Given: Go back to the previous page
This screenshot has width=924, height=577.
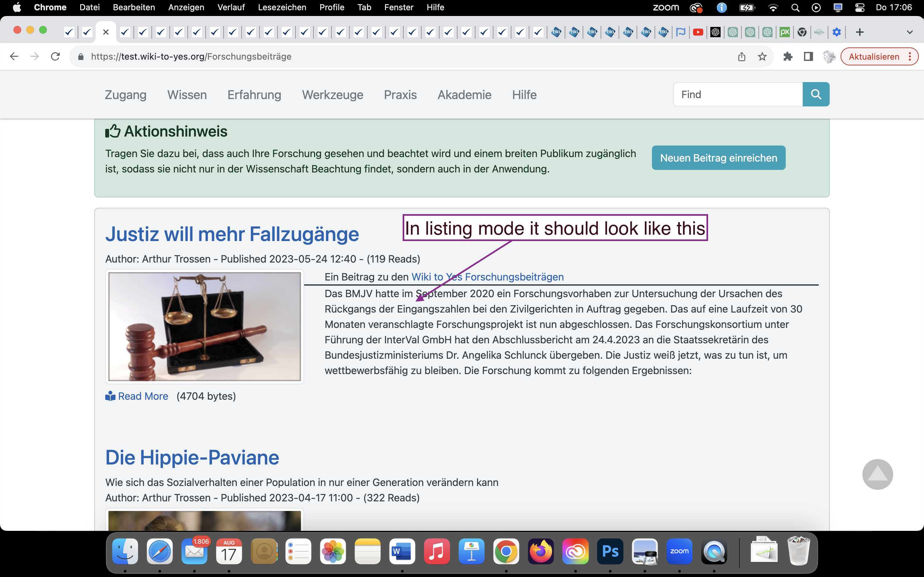Looking at the screenshot, I should pyautogui.click(x=14, y=56).
